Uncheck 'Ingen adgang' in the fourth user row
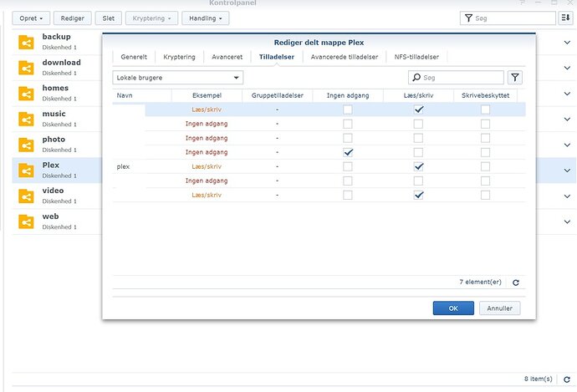Viewport: 577px width, 392px height. [348, 152]
